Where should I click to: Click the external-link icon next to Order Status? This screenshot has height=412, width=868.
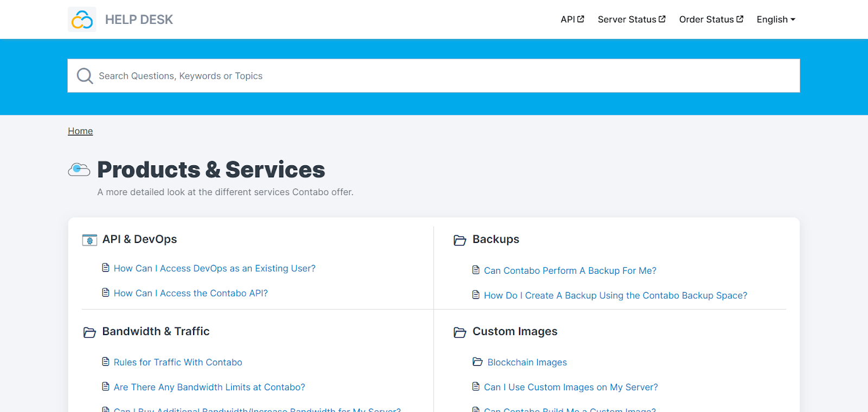740,19
